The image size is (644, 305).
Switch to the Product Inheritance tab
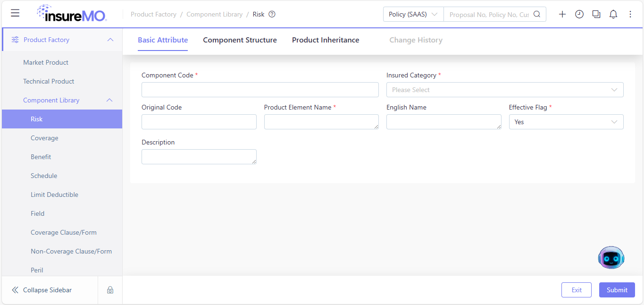(326, 40)
